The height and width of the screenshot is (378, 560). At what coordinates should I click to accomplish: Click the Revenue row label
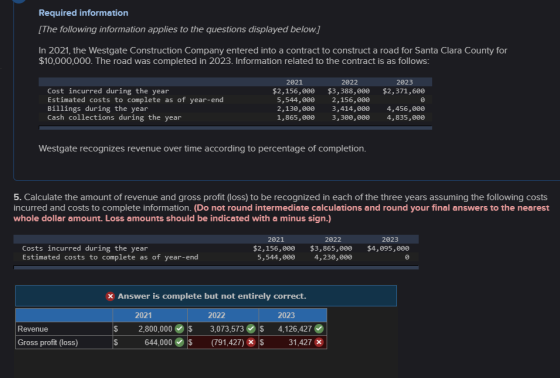click(x=33, y=329)
